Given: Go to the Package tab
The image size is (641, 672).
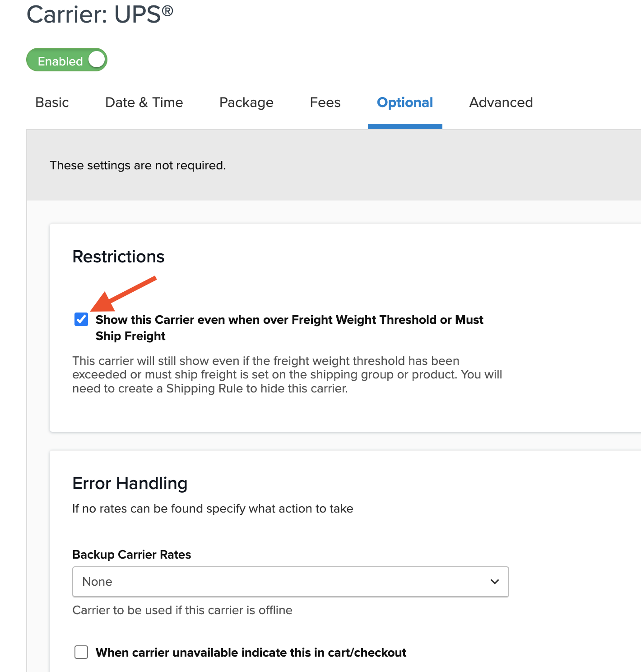Looking at the screenshot, I should point(246,103).
